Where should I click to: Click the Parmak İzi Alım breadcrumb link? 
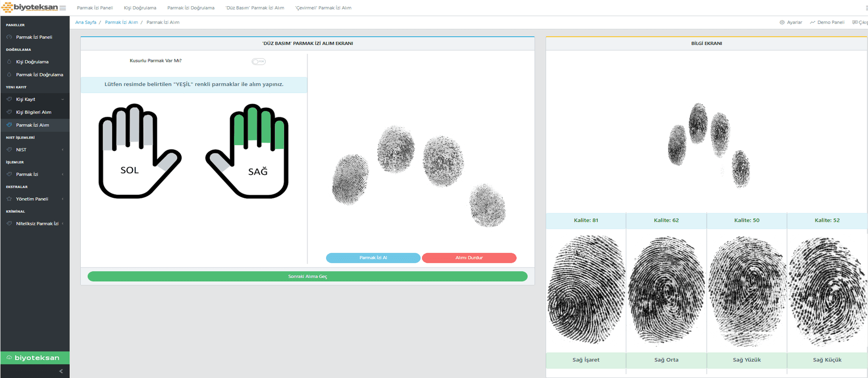[x=121, y=22]
